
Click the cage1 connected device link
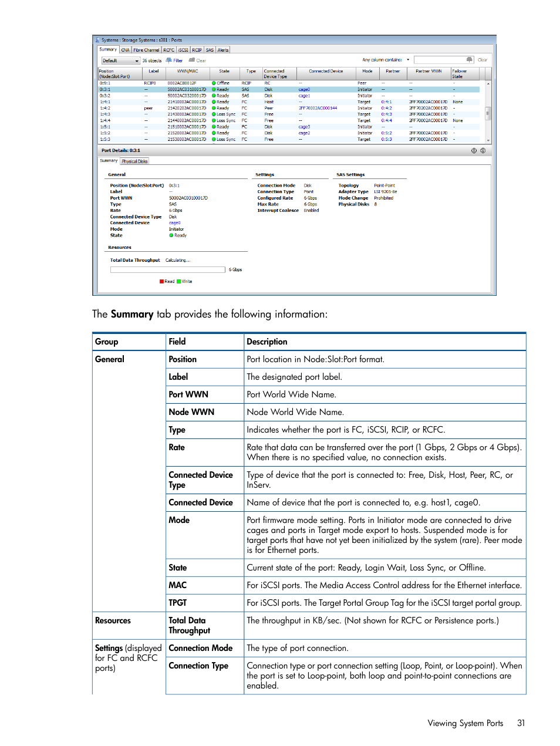tap(304, 96)
